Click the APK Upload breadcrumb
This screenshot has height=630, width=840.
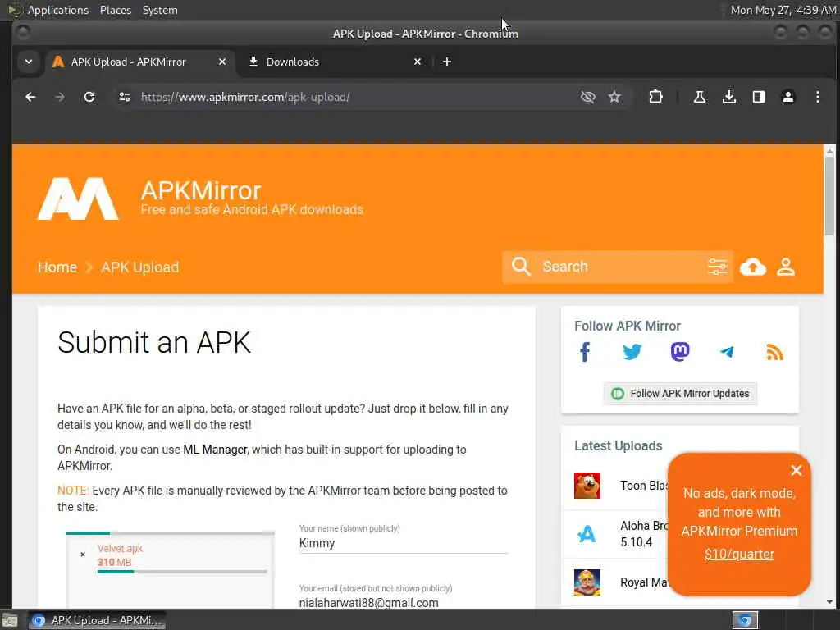pos(139,267)
